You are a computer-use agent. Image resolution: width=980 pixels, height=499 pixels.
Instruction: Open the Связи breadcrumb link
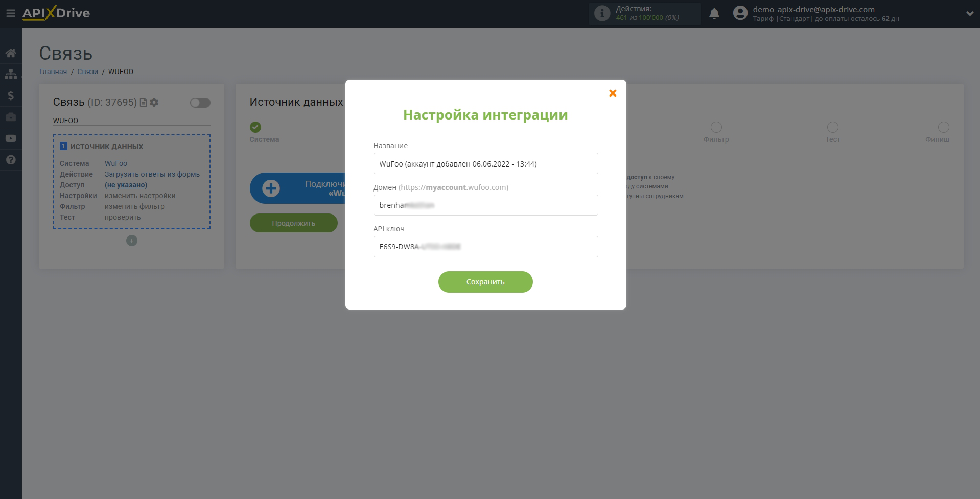coord(88,72)
